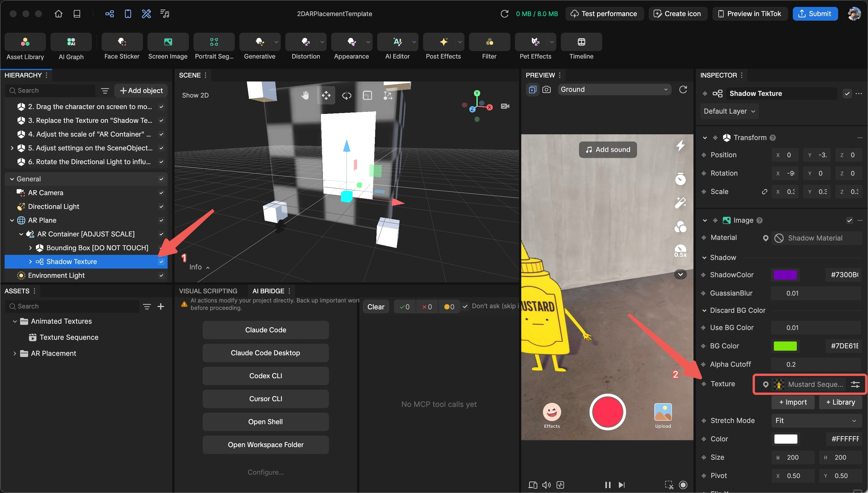Click the Import texture button

coord(793,402)
